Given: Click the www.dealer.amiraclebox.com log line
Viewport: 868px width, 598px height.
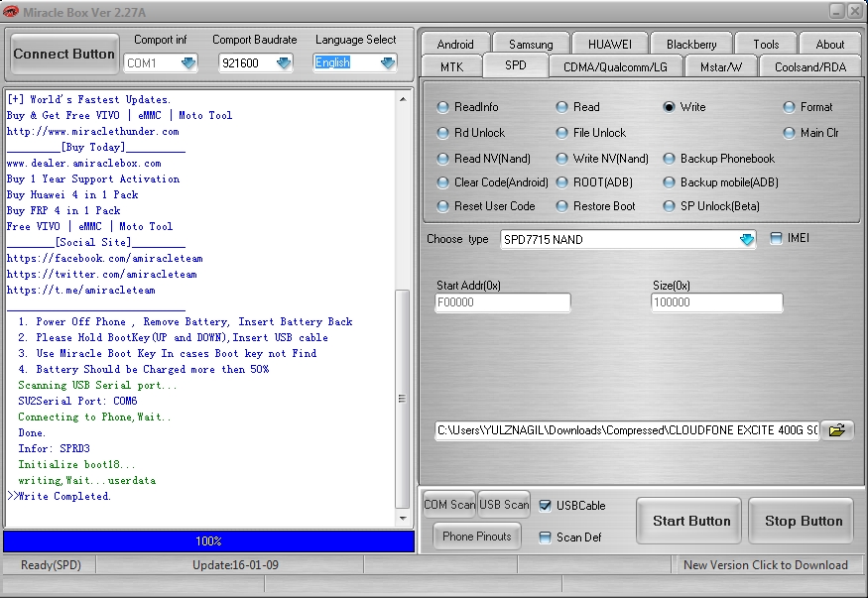Looking at the screenshot, I should point(84,164).
